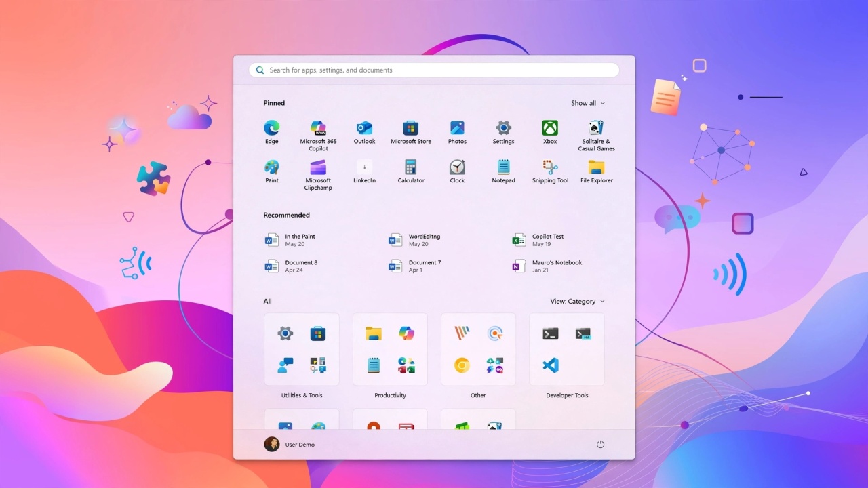Click the User Demo account name
The width and height of the screenshot is (868, 488).
300,445
